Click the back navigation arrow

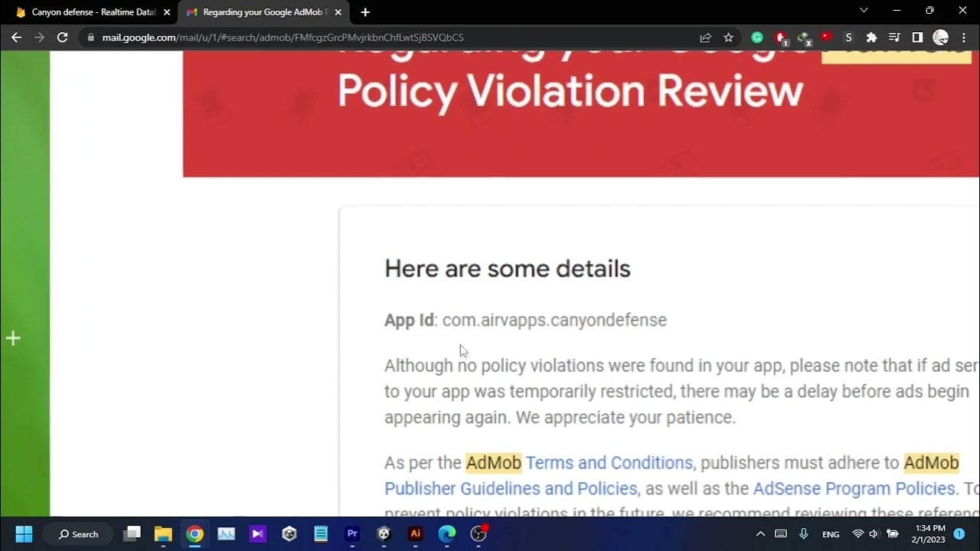(x=15, y=37)
